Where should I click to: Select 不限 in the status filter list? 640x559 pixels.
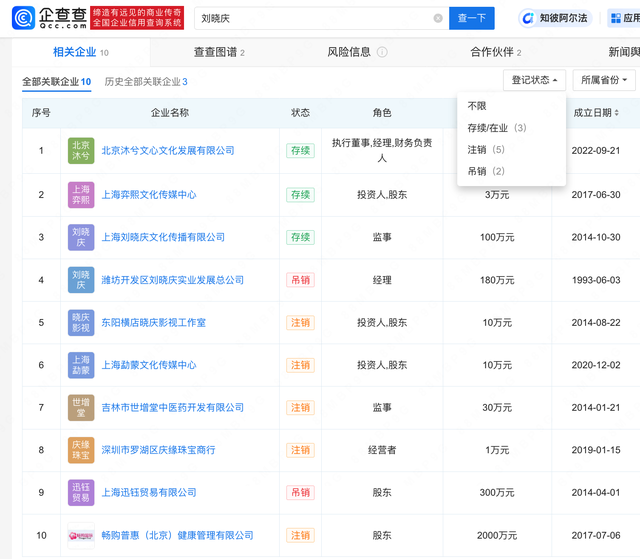pos(478,106)
